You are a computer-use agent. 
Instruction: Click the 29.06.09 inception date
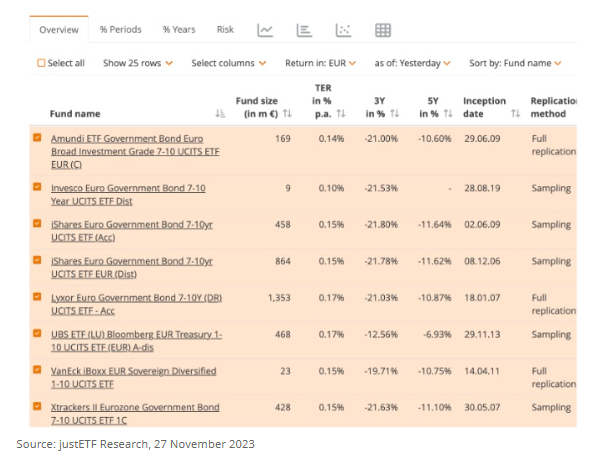[x=482, y=139]
